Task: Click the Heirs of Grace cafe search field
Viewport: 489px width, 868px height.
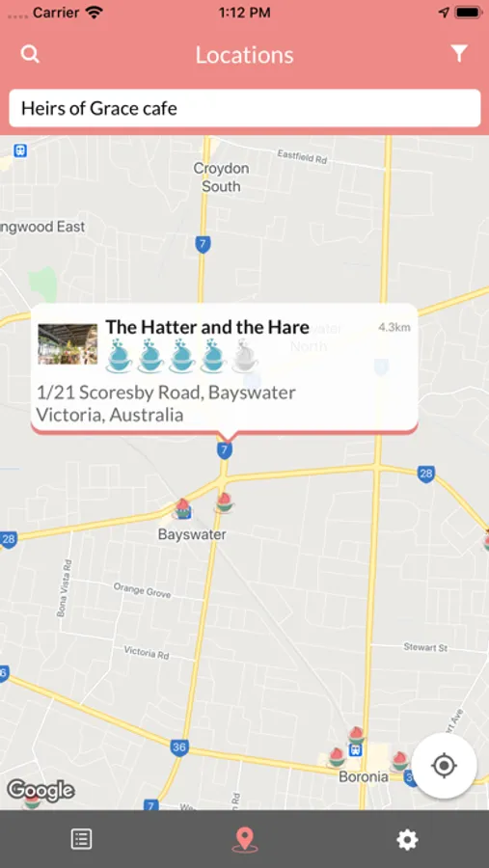Action: 245,108
